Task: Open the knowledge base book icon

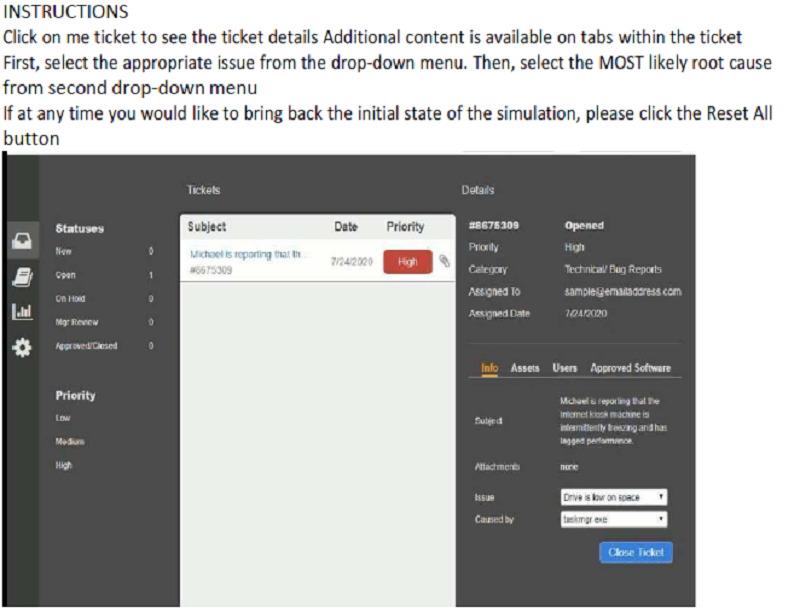Action: [x=22, y=277]
